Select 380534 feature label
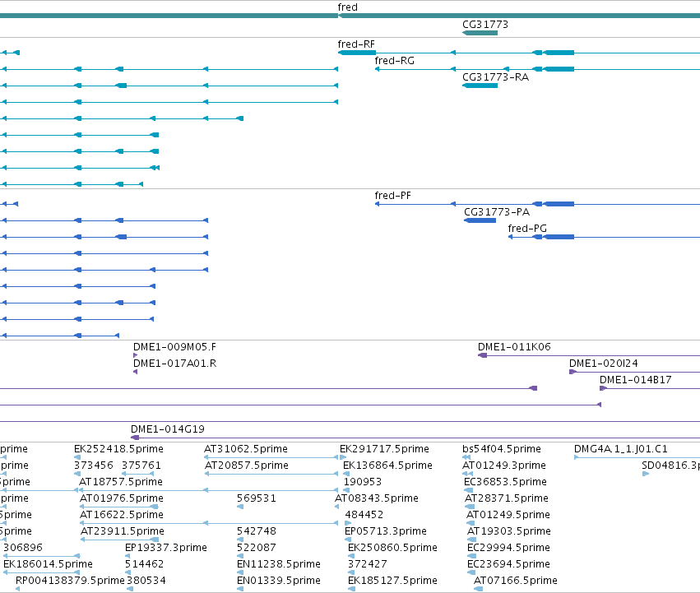The height and width of the screenshot is (593, 700). (x=146, y=581)
